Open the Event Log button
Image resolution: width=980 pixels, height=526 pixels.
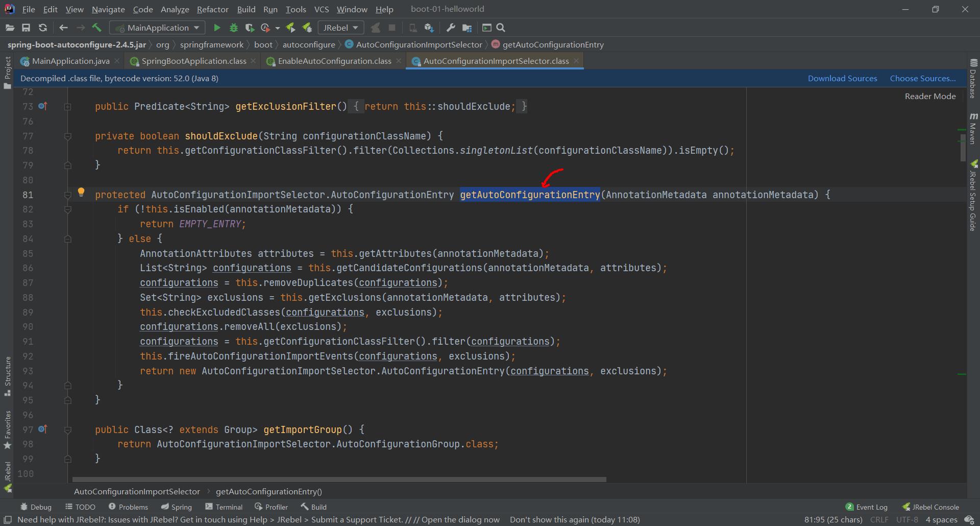click(866, 507)
